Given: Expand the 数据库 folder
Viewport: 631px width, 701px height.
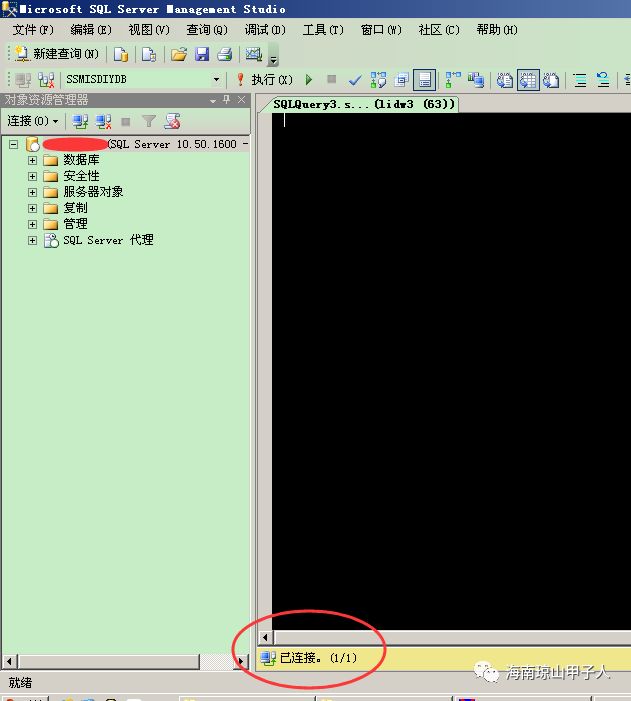Looking at the screenshot, I should pos(32,160).
